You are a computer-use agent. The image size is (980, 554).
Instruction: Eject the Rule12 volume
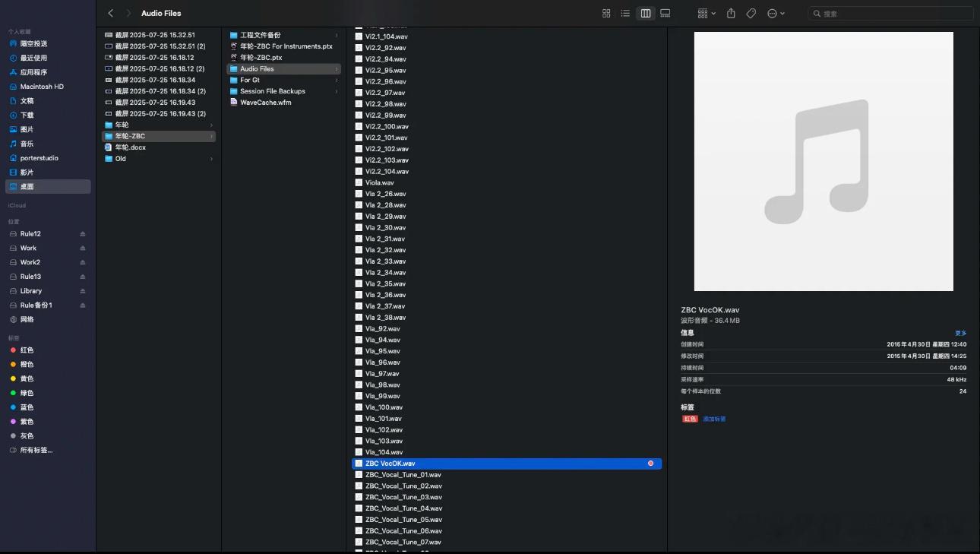(83, 234)
